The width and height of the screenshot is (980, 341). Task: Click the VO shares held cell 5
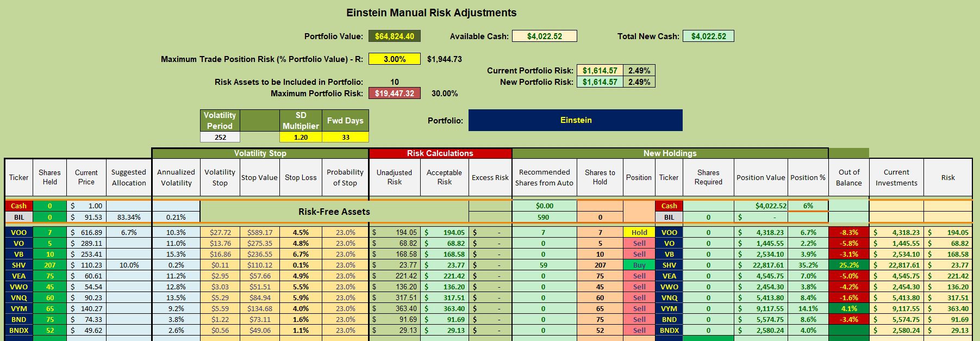pyautogui.click(x=50, y=243)
